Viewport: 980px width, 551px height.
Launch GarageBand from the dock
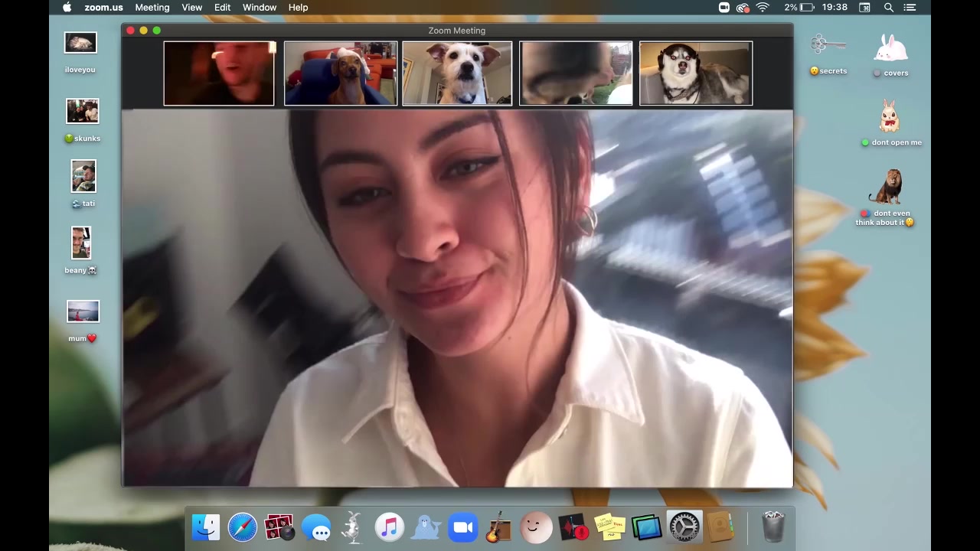[x=499, y=527]
